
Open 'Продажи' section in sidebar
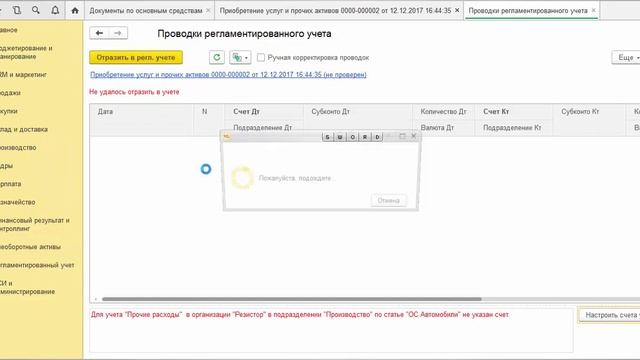click(x=10, y=93)
